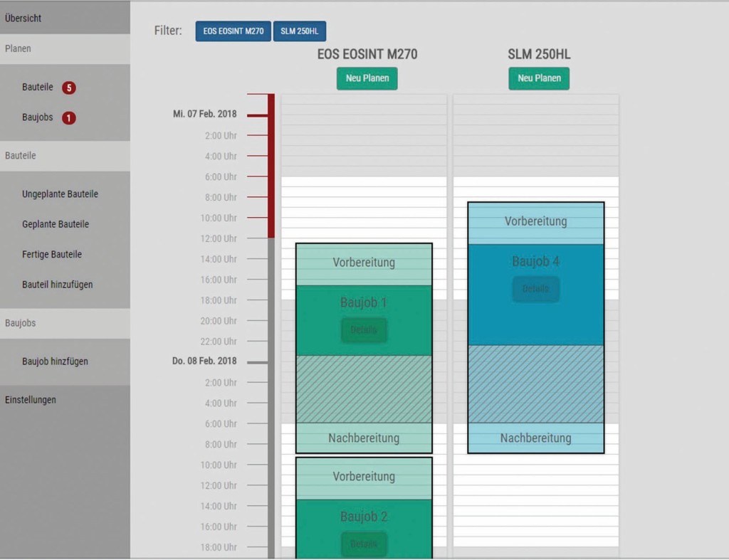
Task: Open Details for Baujob 4
Action: coord(535,289)
